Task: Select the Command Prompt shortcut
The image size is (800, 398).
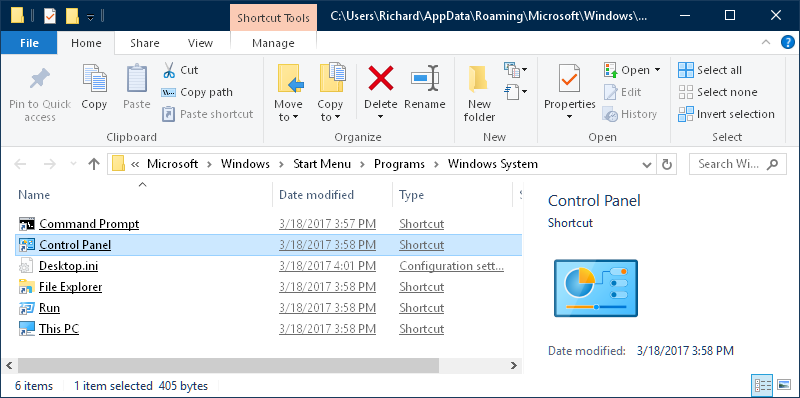Action: pyautogui.click(x=89, y=224)
